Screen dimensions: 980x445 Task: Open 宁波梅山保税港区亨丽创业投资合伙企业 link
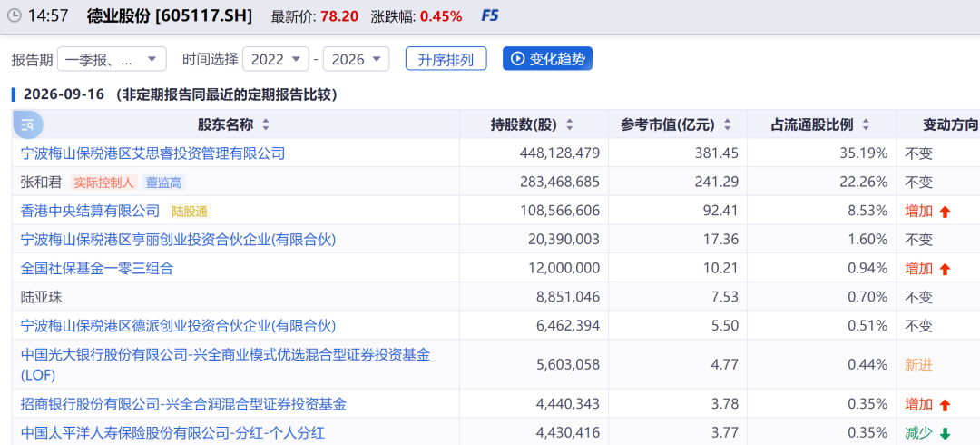click(x=178, y=239)
